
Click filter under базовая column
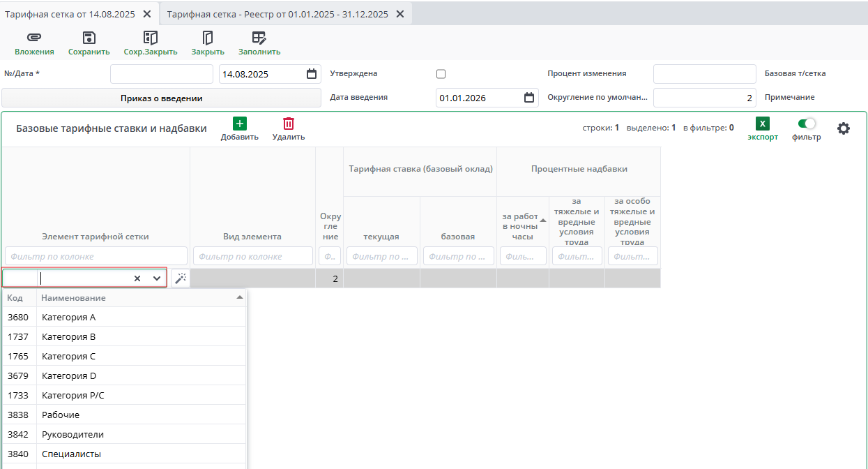459,256
